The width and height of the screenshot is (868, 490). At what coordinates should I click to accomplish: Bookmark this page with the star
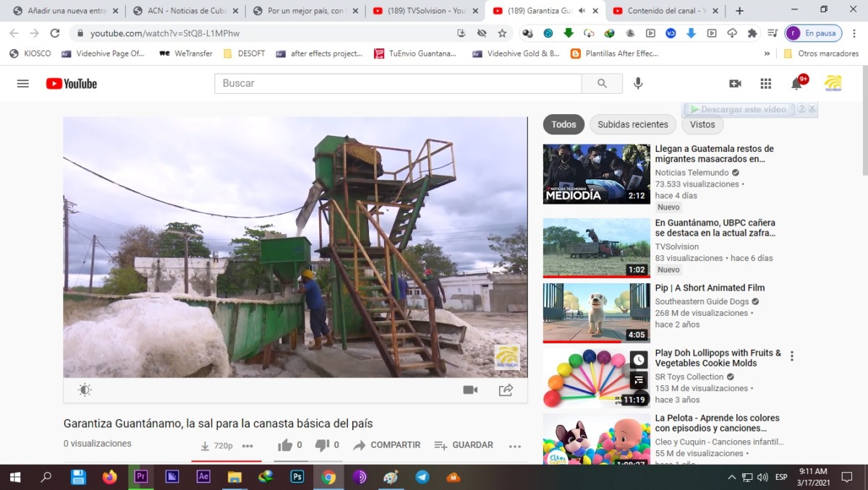[502, 33]
